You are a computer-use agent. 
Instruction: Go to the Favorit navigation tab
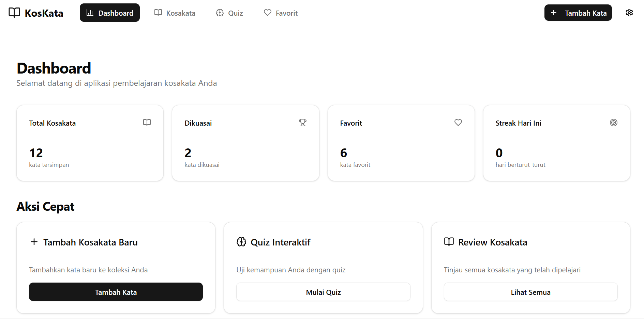[281, 13]
